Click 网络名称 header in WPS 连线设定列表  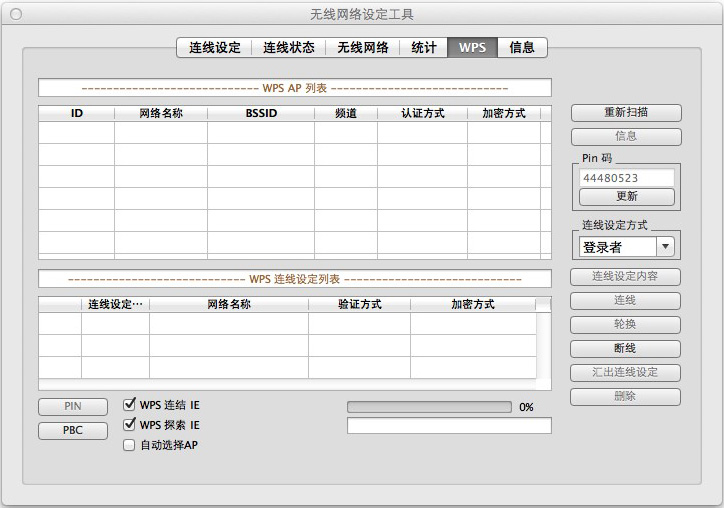click(229, 304)
